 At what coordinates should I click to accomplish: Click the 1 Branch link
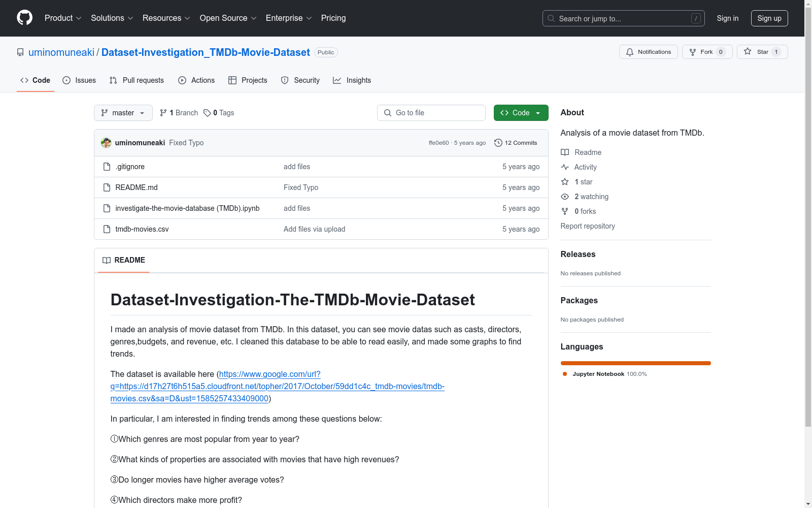(179, 113)
